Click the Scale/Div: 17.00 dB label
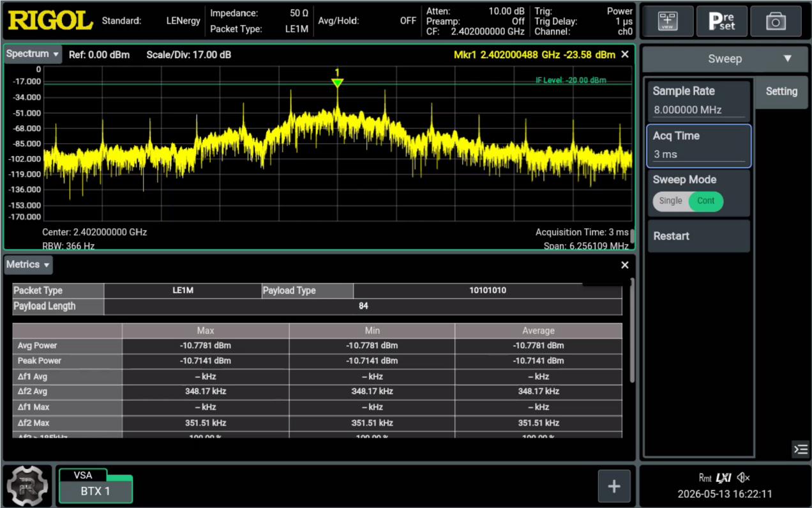 [x=189, y=55]
